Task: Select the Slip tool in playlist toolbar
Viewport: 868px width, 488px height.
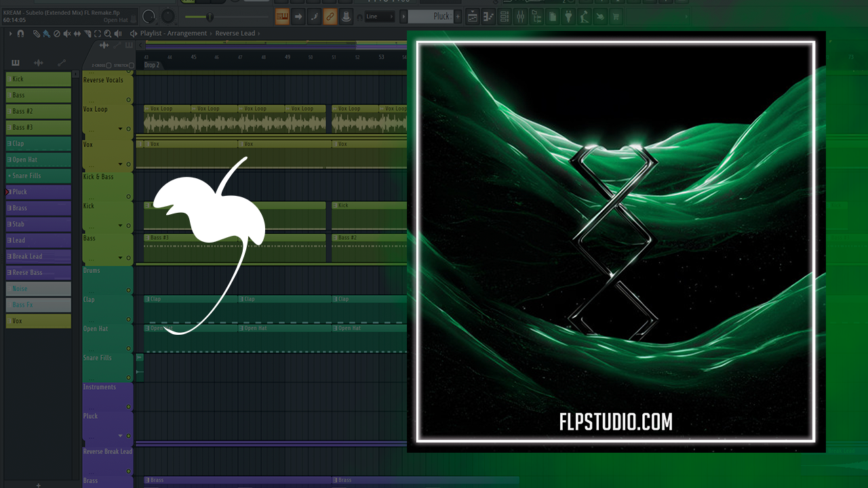Action: click(77, 33)
